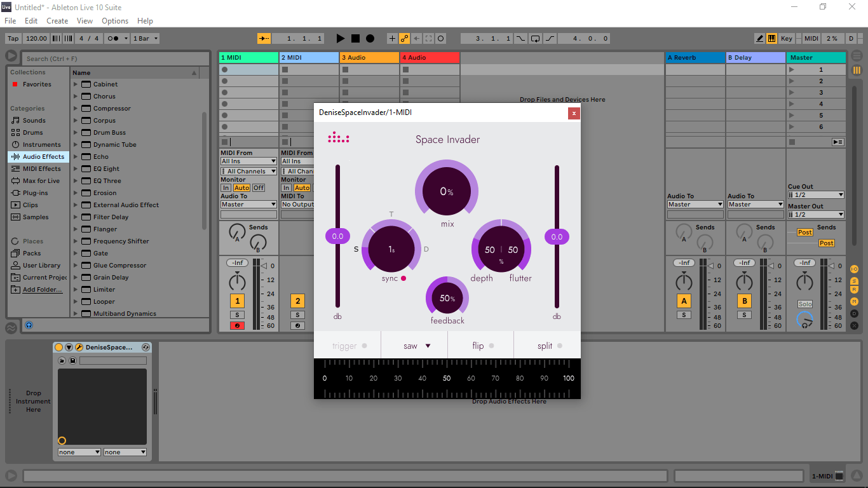Screen dimensions: 868x488
Task: Open the Help menu
Action: click(x=145, y=21)
